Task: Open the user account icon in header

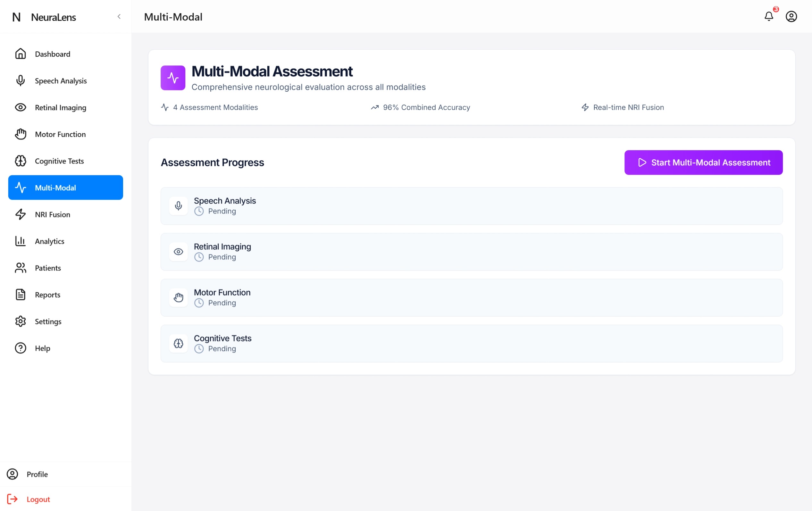Action: [x=791, y=16]
